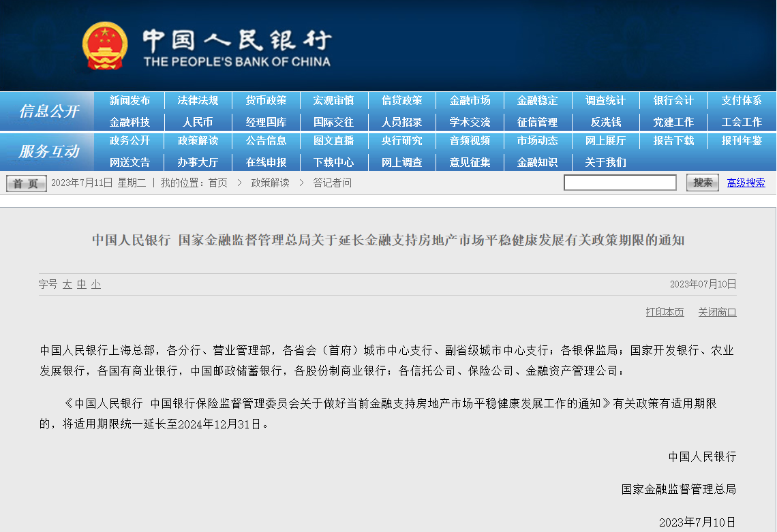Screen dimensions: 777x532
Task: Go to 金融稳定 navigation item
Action: 537,100
